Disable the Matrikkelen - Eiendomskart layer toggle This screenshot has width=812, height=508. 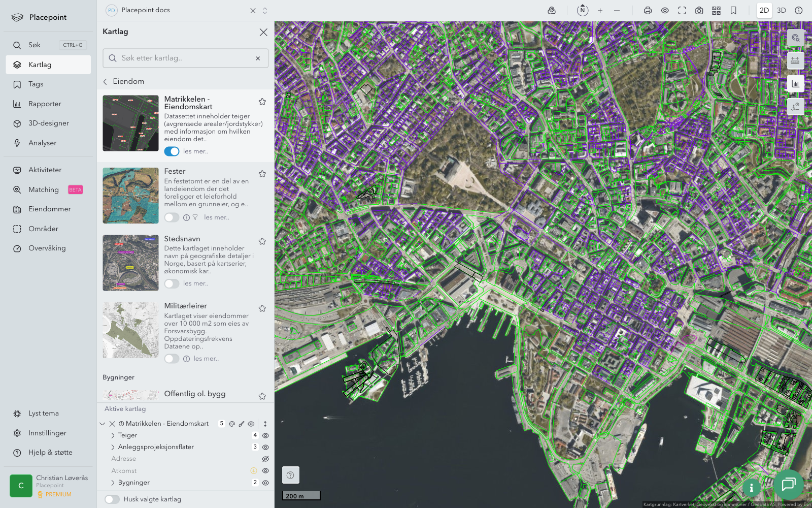(172, 151)
